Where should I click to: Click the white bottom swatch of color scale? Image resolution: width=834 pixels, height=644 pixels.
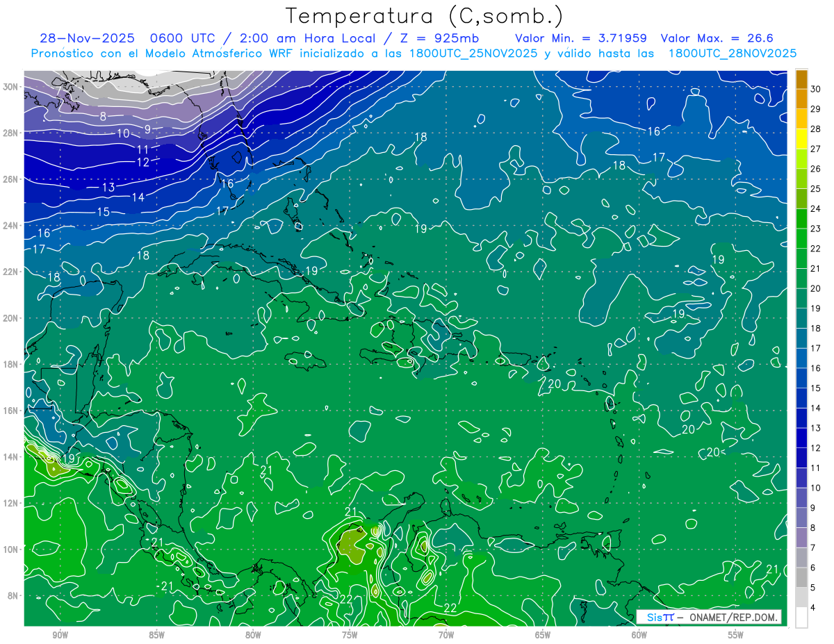pyautogui.click(x=802, y=618)
